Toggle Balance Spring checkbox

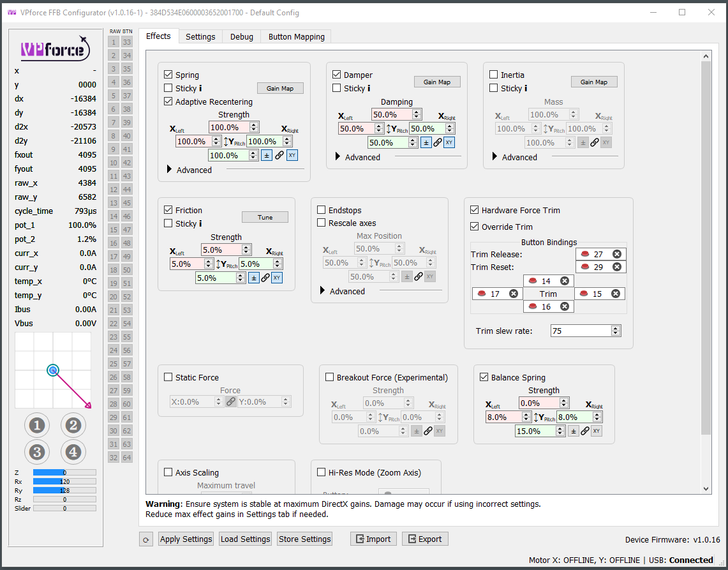point(484,377)
